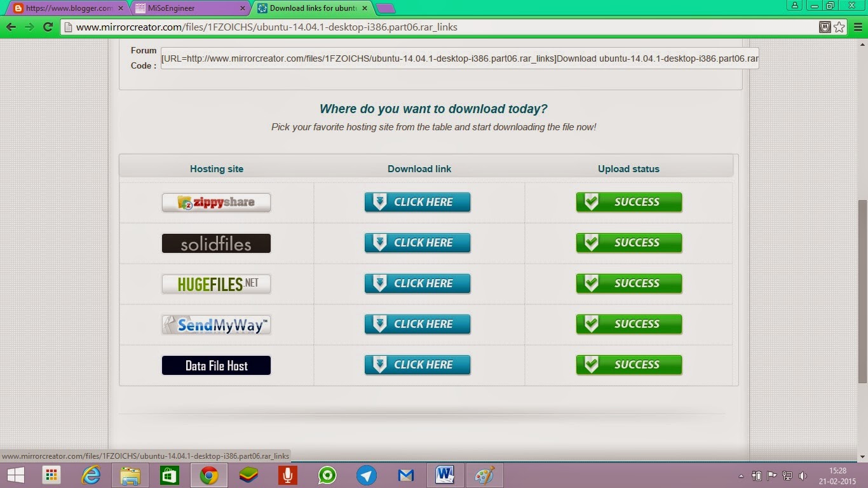Open the Windows Start button
The width and height of the screenshot is (868, 488).
[x=15, y=475]
